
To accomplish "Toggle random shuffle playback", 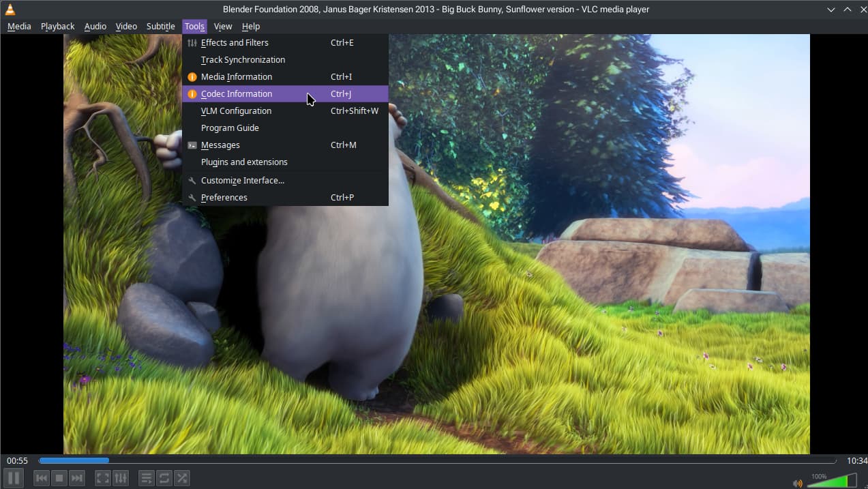I will coord(182,478).
